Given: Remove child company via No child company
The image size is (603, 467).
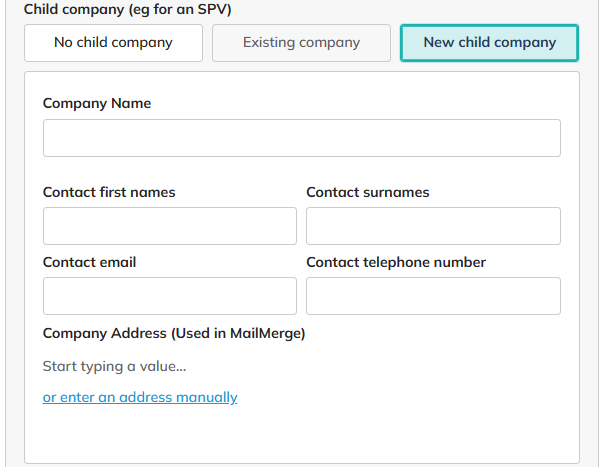Looking at the screenshot, I should (x=113, y=43).
